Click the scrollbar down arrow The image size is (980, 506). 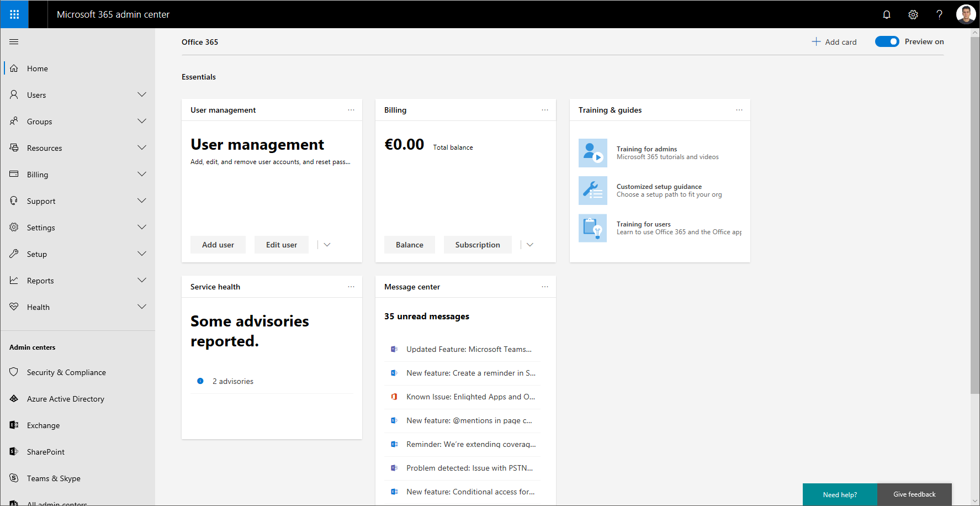975,501
